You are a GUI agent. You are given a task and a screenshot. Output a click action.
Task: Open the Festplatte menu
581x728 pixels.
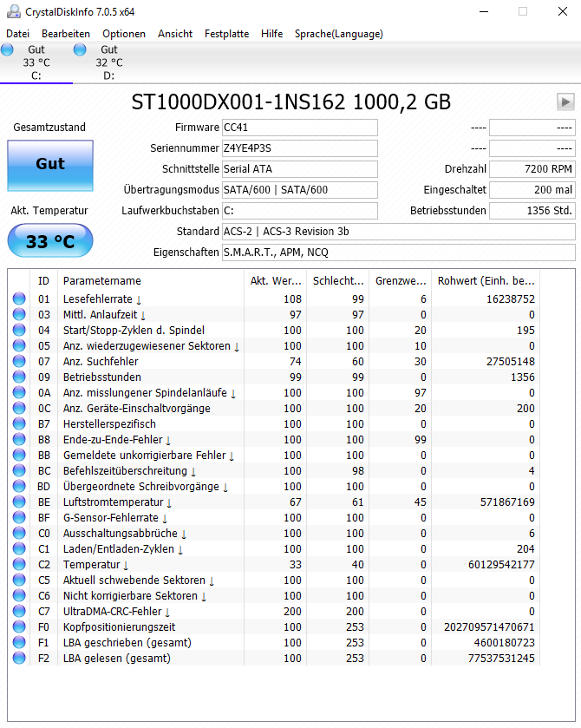227,34
